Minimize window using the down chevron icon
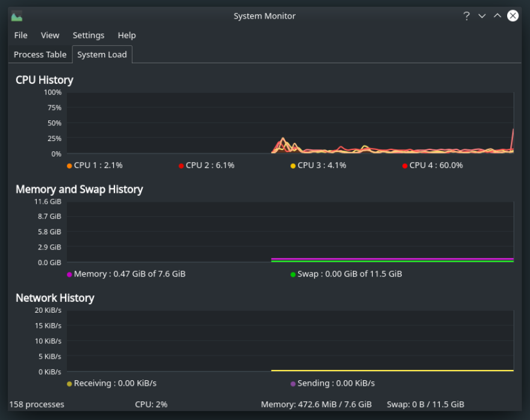 click(x=482, y=16)
